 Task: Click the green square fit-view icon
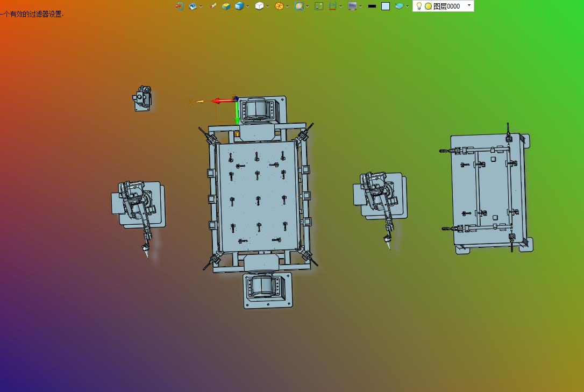pos(319,6)
